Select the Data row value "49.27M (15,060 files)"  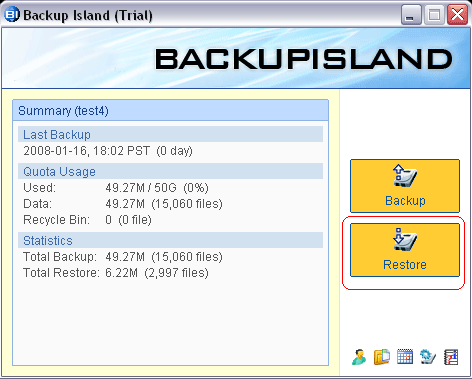tap(164, 204)
